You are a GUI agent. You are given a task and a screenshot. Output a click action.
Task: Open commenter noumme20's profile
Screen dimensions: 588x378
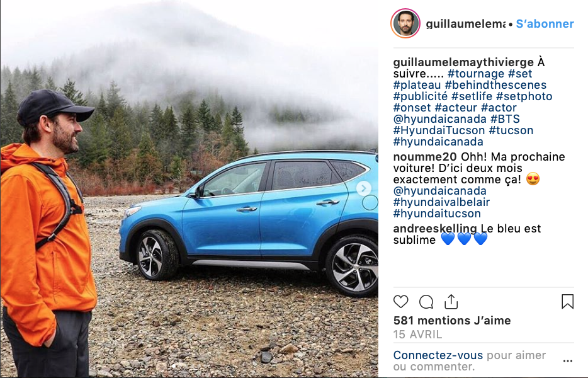coord(425,156)
